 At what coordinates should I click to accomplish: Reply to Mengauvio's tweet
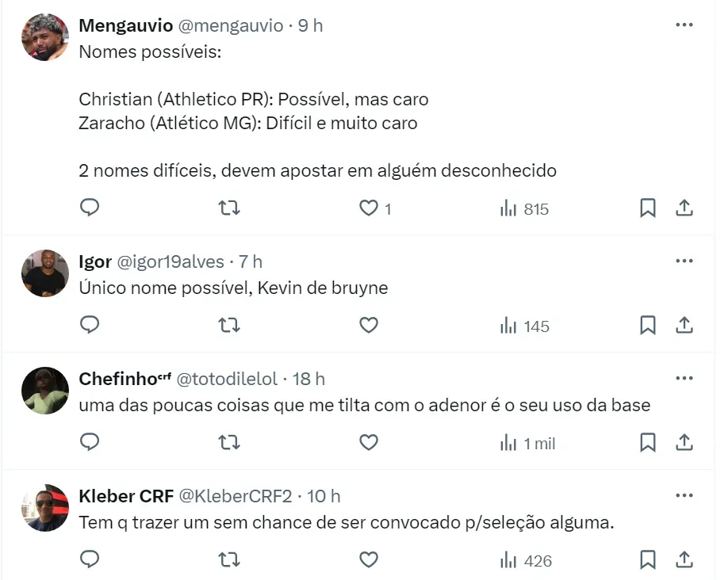point(90,208)
